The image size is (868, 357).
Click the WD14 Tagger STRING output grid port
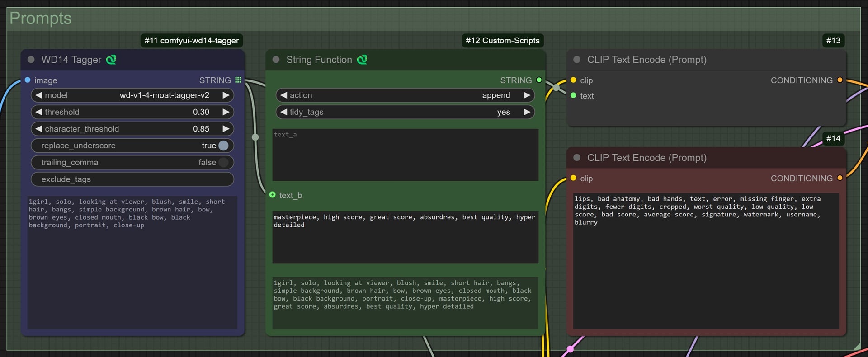[238, 80]
